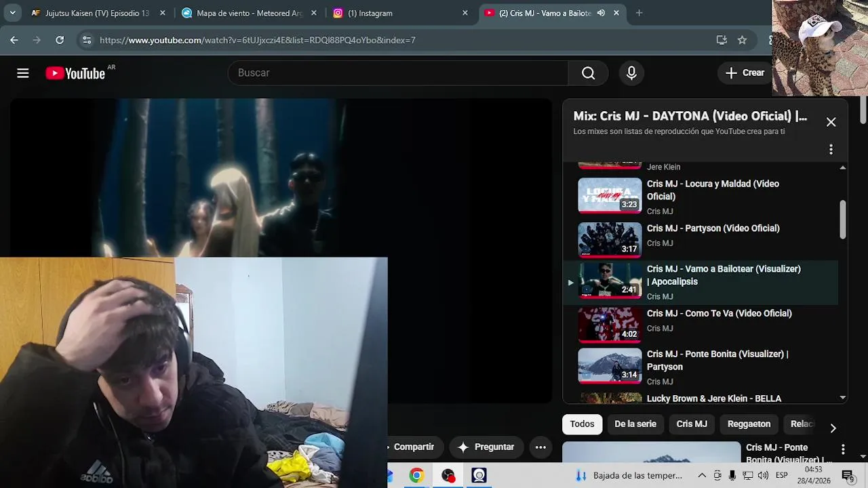Viewport: 868px width, 488px height.
Task: Click the microphone tray icon
Action: point(732,476)
